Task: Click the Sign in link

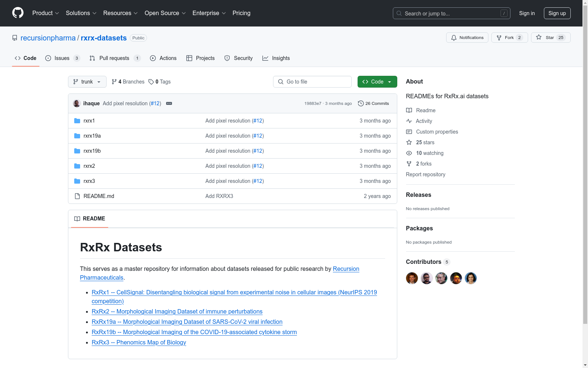Action: click(x=527, y=13)
